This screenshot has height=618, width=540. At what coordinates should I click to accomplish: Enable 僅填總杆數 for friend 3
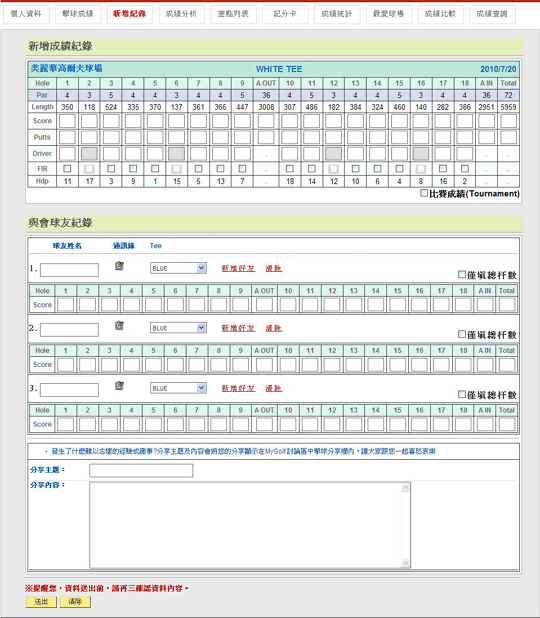click(462, 394)
